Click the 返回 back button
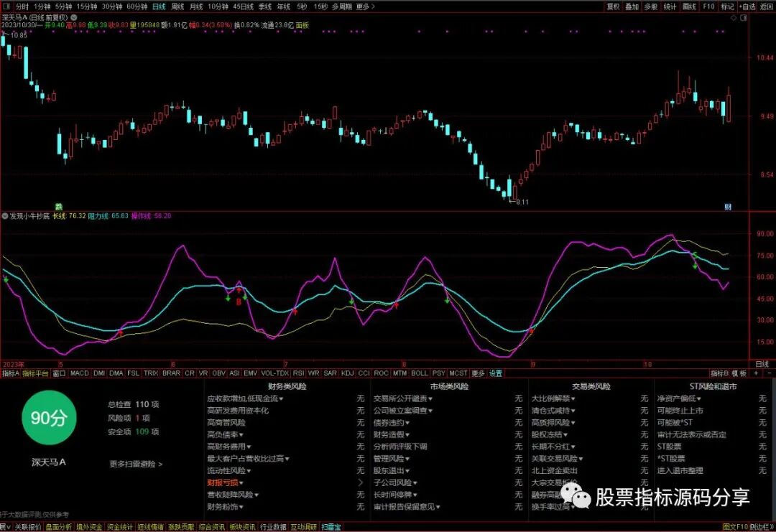 point(767,6)
